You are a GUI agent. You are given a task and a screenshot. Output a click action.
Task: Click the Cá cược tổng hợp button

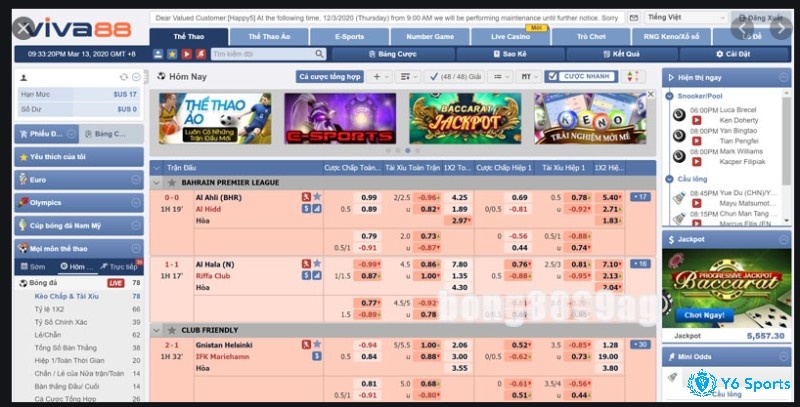point(330,77)
